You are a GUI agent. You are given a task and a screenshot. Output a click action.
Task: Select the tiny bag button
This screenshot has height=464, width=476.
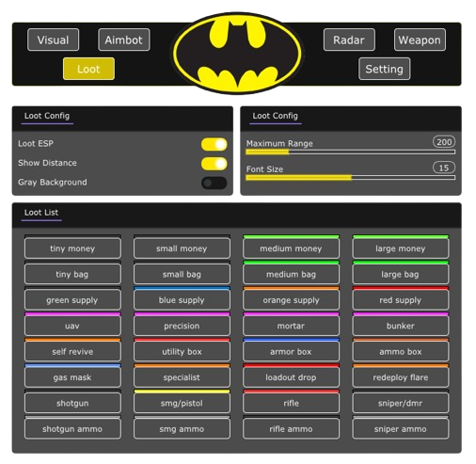(x=72, y=274)
